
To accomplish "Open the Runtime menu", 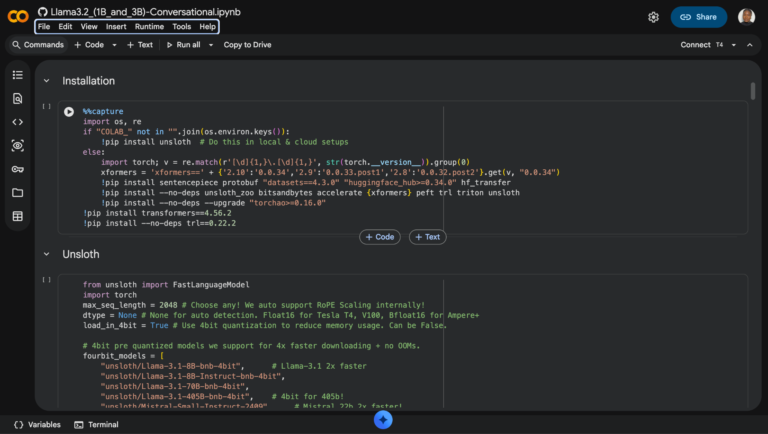I will pyautogui.click(x=149, y=26).
